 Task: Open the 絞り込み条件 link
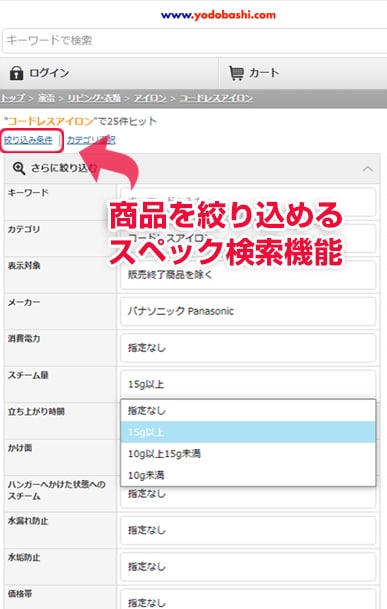[28, 140]
